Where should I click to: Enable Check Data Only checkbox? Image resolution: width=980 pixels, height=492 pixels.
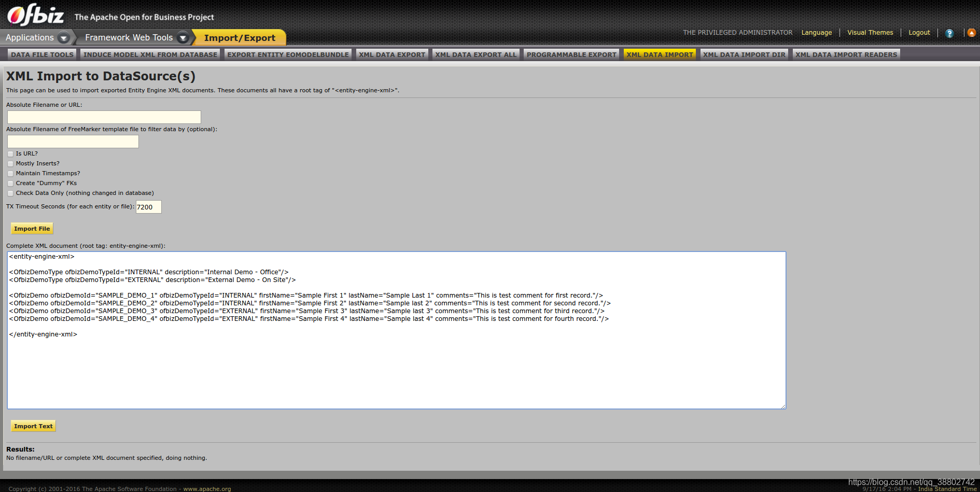[10, 193]
